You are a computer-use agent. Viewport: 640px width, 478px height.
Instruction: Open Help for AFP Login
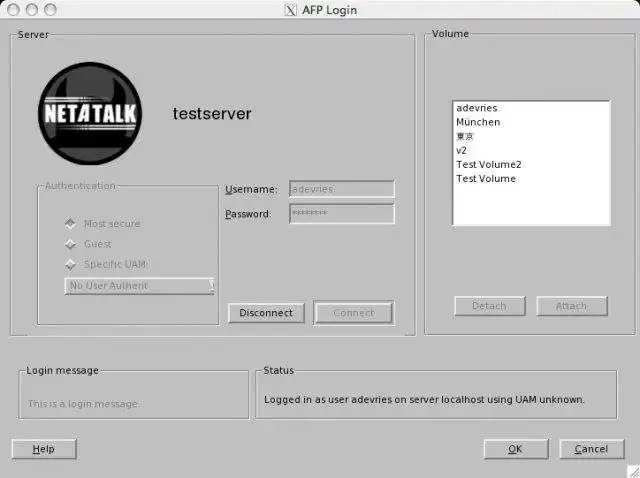[44, 449]
